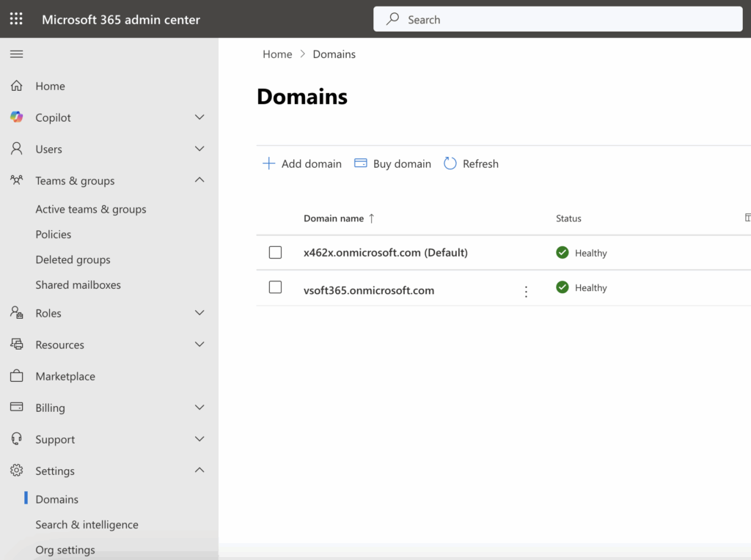
Task: Open Copilot from the sidebar
Action: coord(15,117)
